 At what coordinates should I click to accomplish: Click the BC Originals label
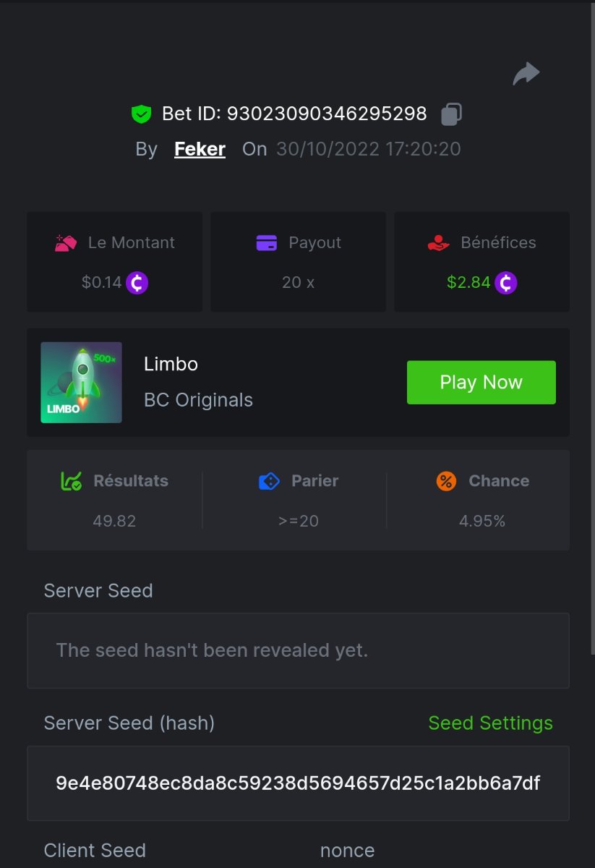click(x=198, y=400)
